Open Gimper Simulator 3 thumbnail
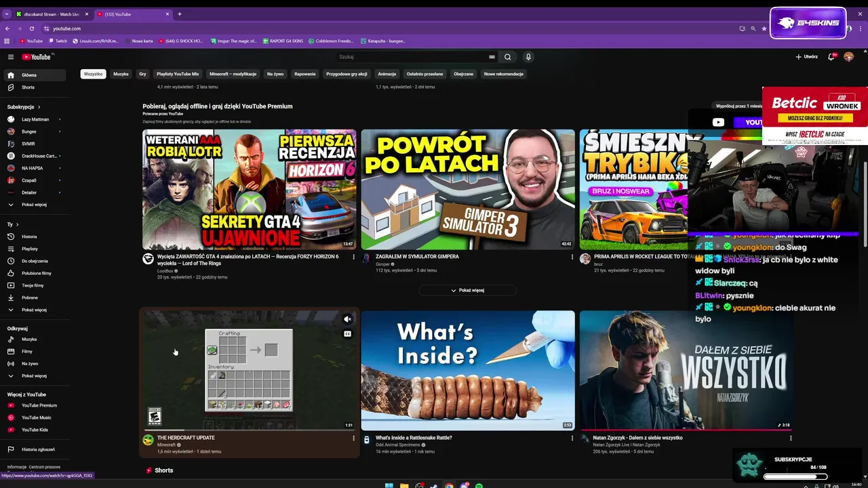This screenshot has height=488, width=868. click(468, 190)
